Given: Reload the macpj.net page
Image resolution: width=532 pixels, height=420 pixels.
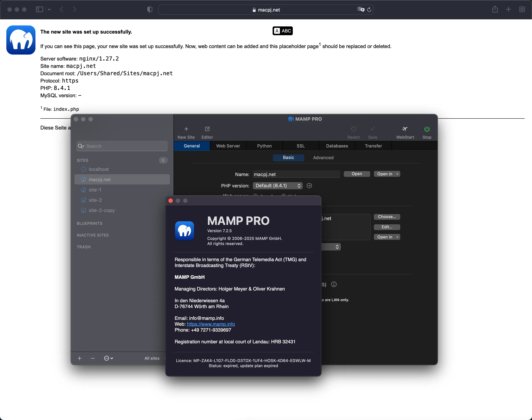Looking at the screenshot, I should pyautogui.click(x=369, y=10).
